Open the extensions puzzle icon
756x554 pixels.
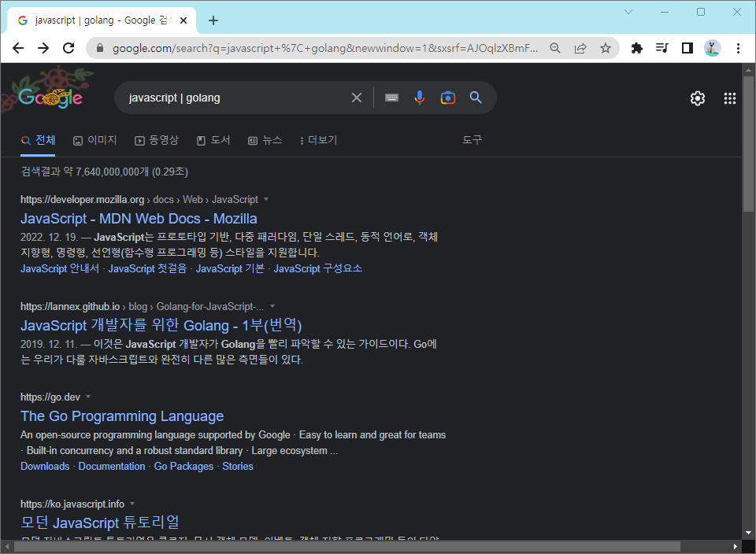tap(637, 48)
